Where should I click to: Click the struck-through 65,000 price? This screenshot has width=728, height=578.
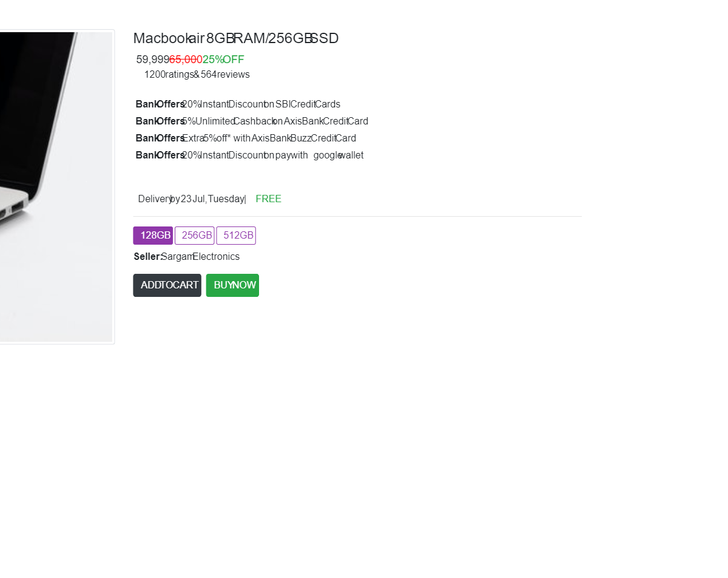click(186, 59)
